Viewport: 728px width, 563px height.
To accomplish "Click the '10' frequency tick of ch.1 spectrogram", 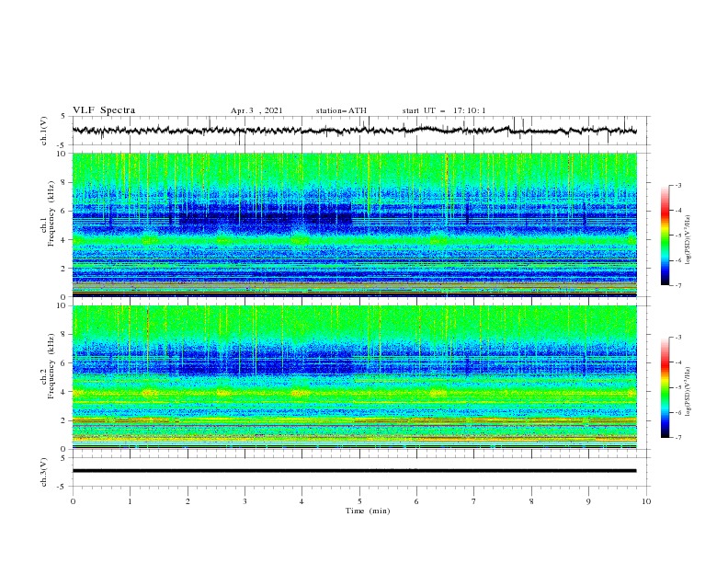I will [63, 154].
